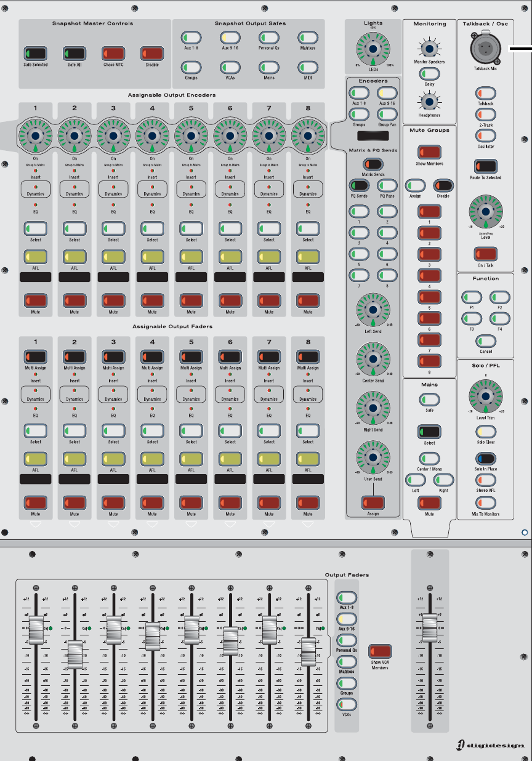Click the Left Send encoder knob
Viewport: 532px width, 761px height.
pyautogui.click(x=373, y=310)
